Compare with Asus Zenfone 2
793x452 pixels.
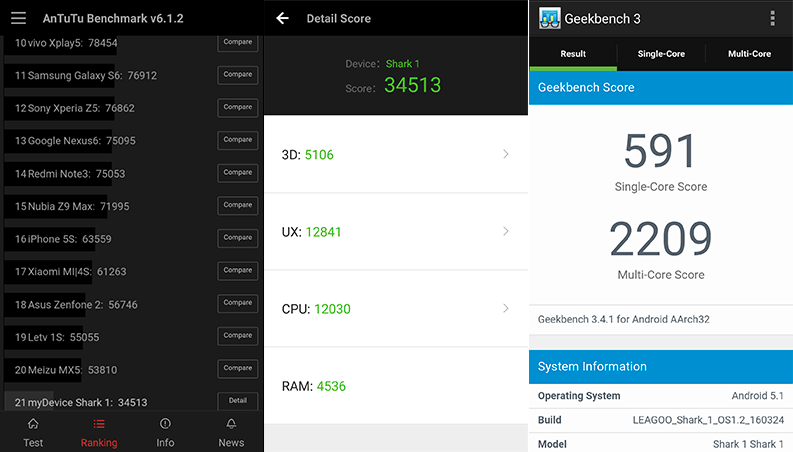click(238, 303)
